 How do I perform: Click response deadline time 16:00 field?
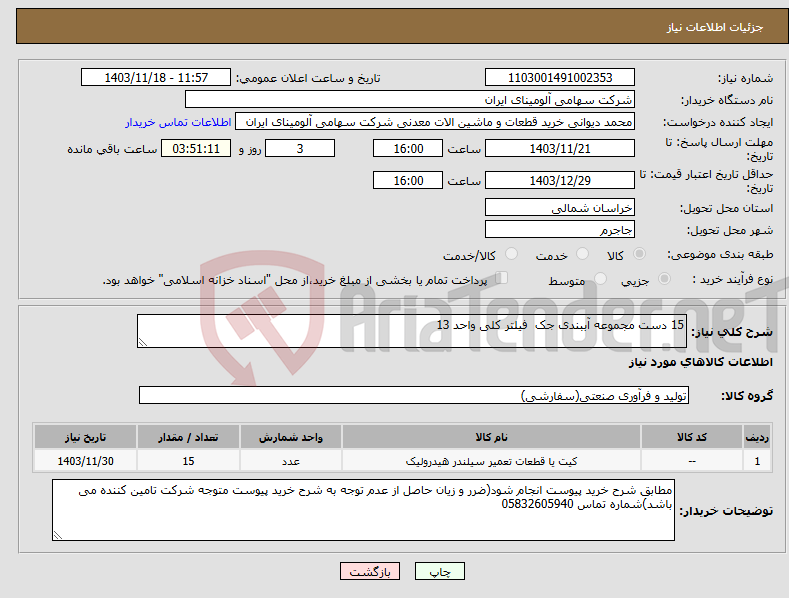[x=408, y=148]
